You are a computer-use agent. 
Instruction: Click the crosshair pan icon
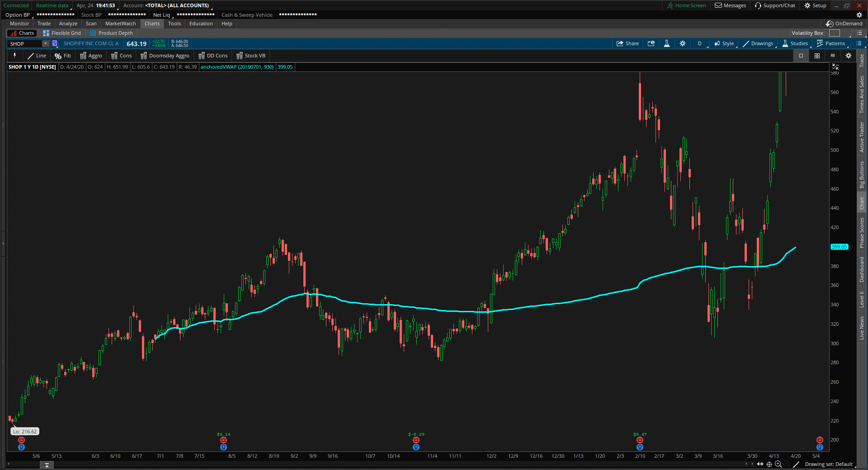(769, 464)
